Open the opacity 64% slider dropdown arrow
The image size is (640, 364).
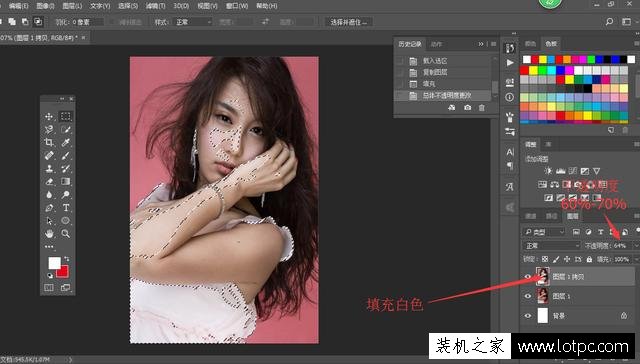pos(635,246)
